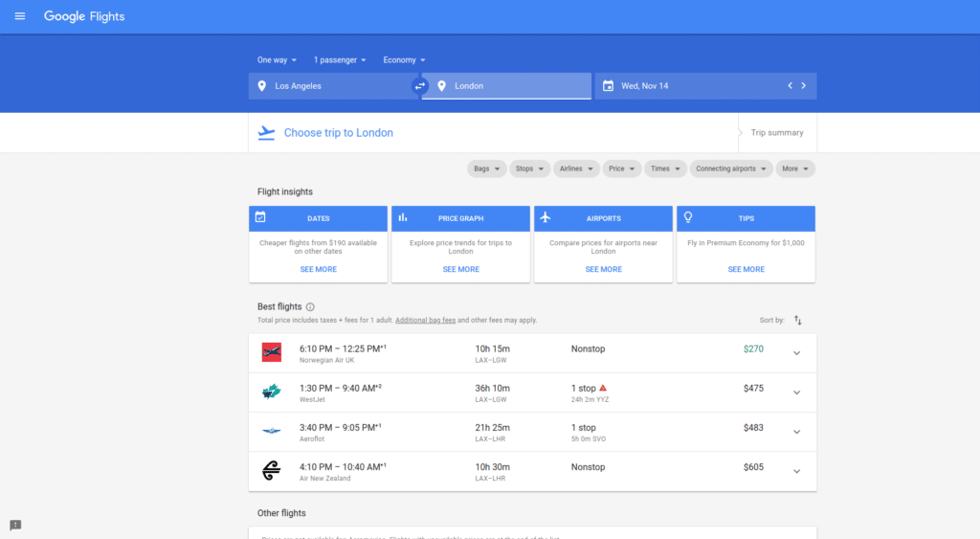Open the More filters dropdown

click(795, 168)
